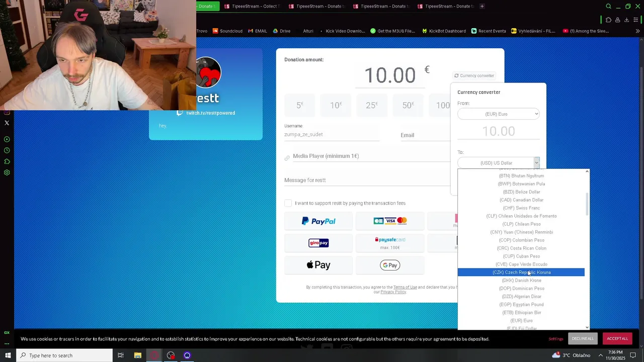This screenshot has height=362, width=644.
Task: Click the Message for restt field
Action: [x=367, y=180]
